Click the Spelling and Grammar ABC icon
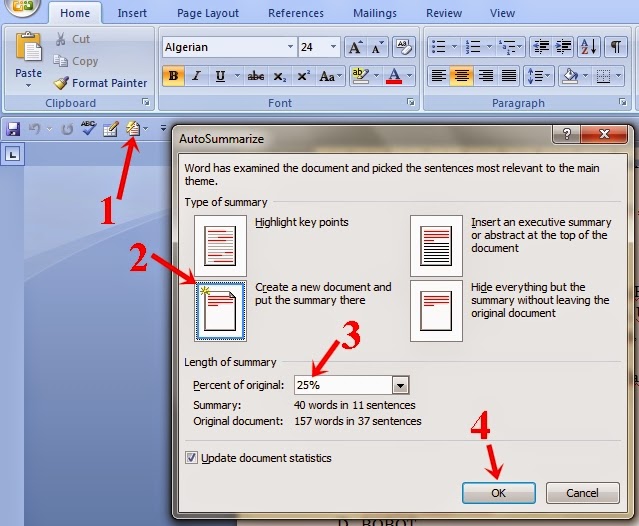 [x=88, y=128]
